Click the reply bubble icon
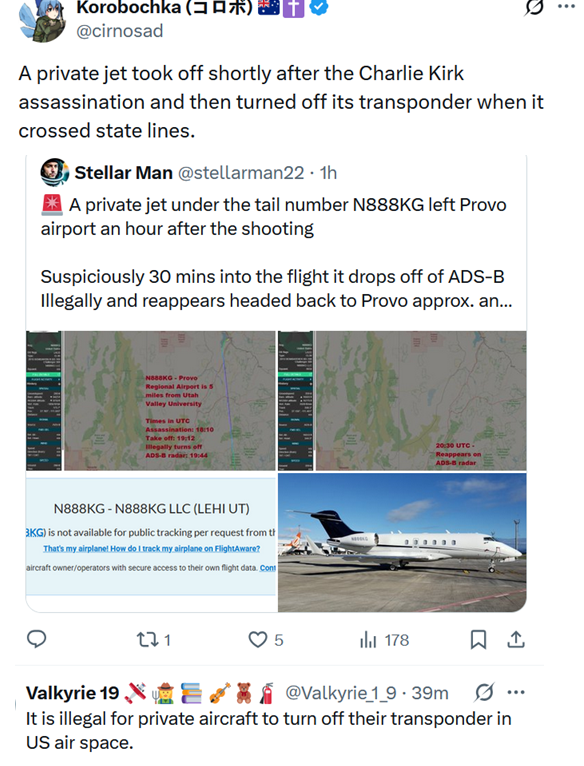 (36, 639)
